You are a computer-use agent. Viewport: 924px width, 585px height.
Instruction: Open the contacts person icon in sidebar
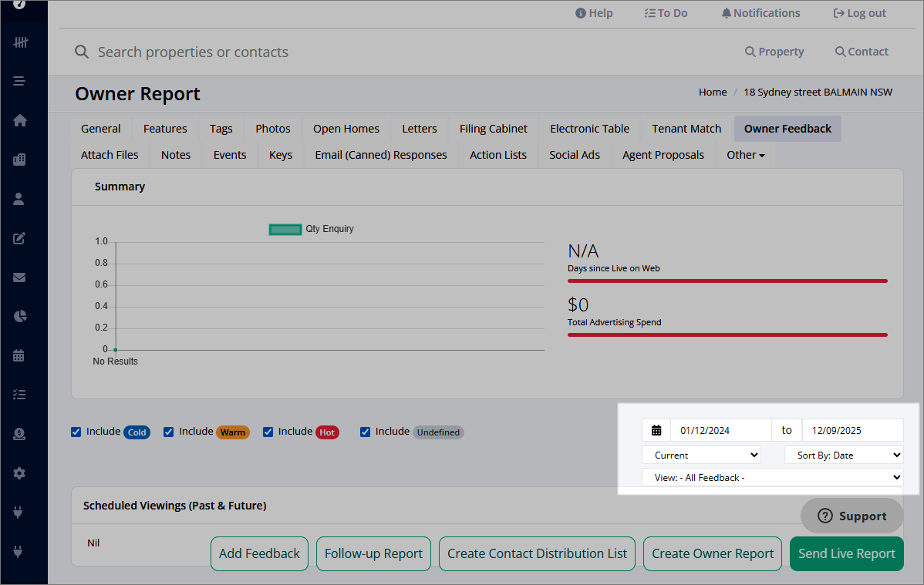[x=19, y=199]
